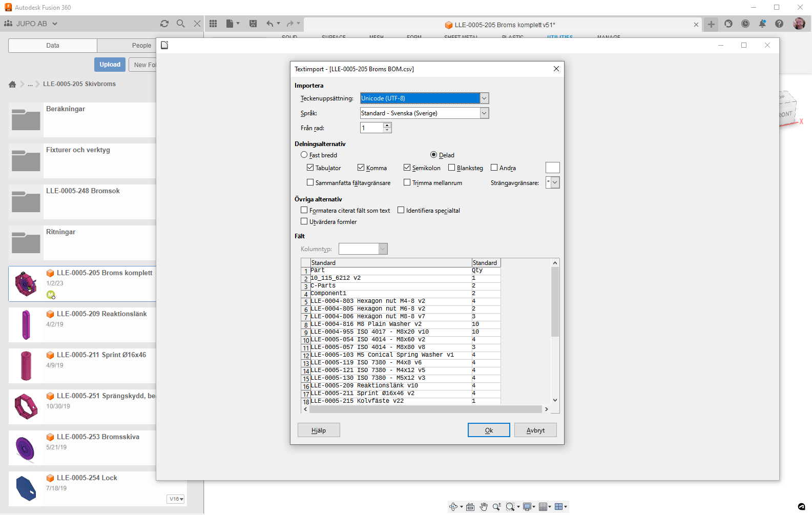Switch to the People tab
812x515 pixels.
[141, 46]
